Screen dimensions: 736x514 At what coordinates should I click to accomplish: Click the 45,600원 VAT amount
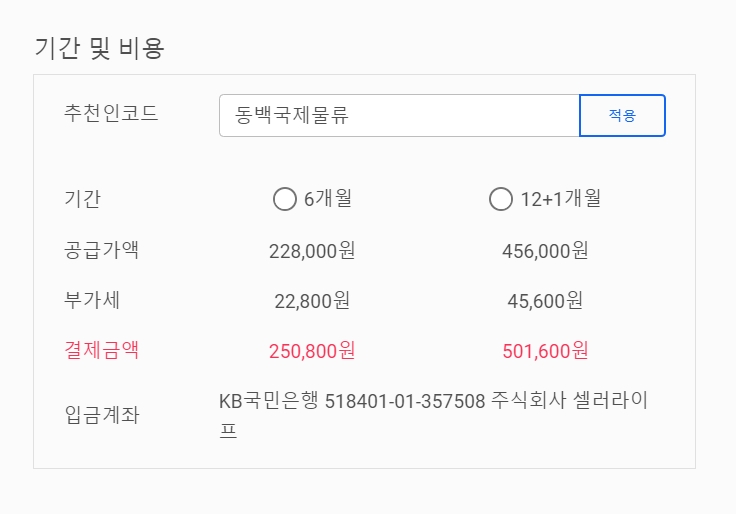click(545, 301)
